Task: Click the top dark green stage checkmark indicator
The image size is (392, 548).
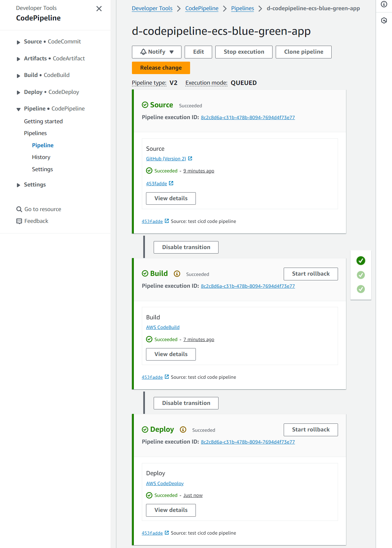Action: [361, 261]
